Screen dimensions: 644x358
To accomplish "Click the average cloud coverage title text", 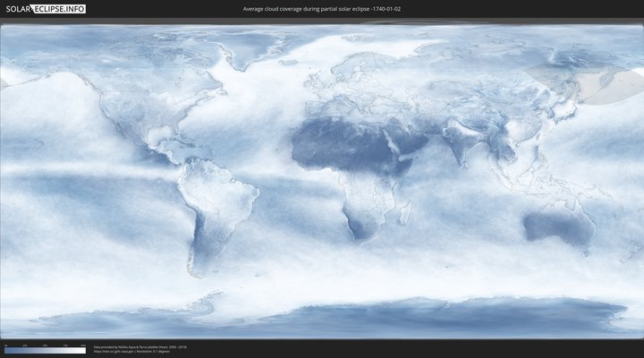I will pos(322,9).
